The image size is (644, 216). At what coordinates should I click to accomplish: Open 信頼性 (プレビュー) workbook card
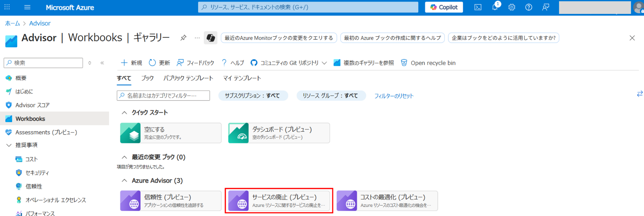coord(171,201)
